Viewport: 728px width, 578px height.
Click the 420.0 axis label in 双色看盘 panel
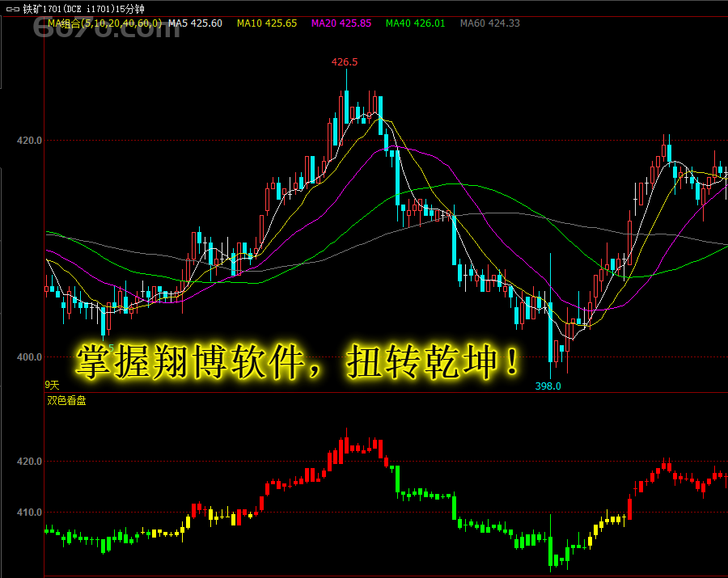pos(29,461)
